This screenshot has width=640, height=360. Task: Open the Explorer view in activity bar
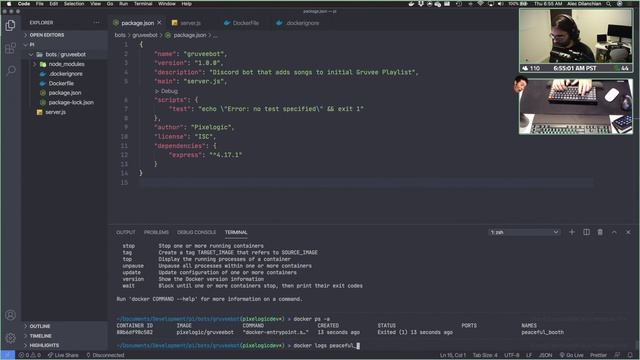tap(11, 25)
